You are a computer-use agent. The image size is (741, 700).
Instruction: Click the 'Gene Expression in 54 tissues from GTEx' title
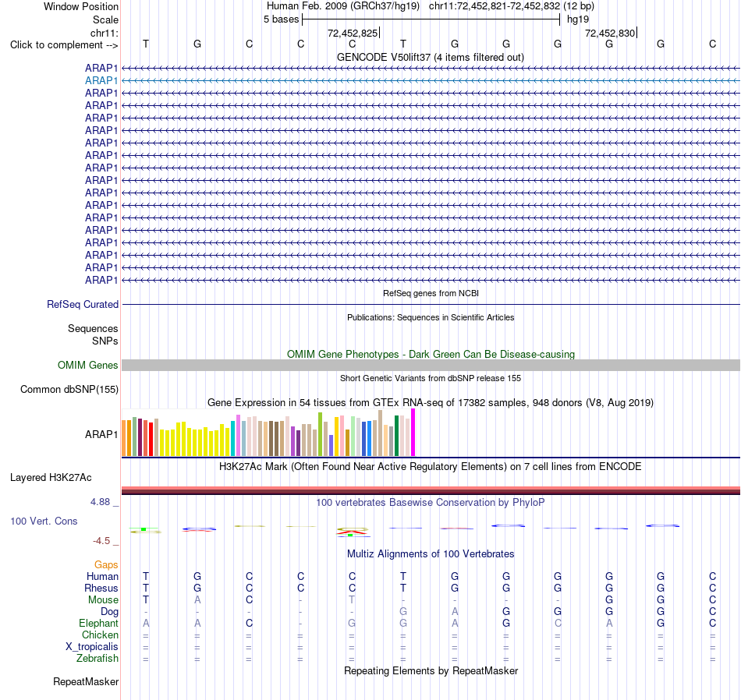(x=431, y=403)
